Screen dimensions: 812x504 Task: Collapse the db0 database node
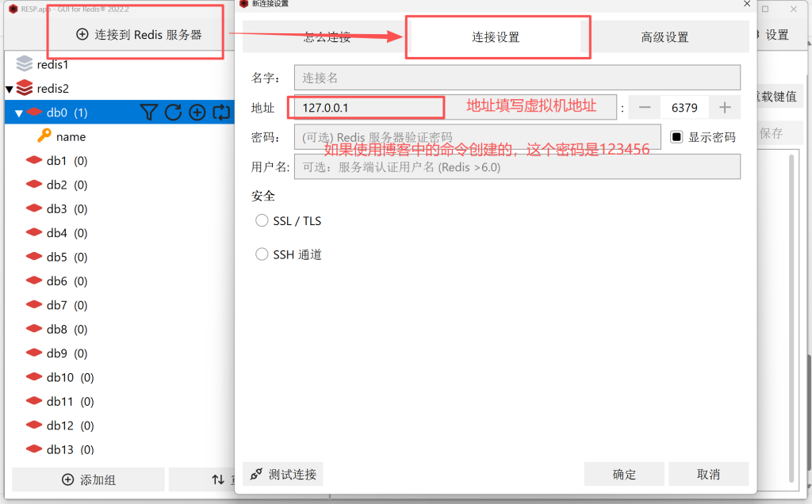[19, 113]
